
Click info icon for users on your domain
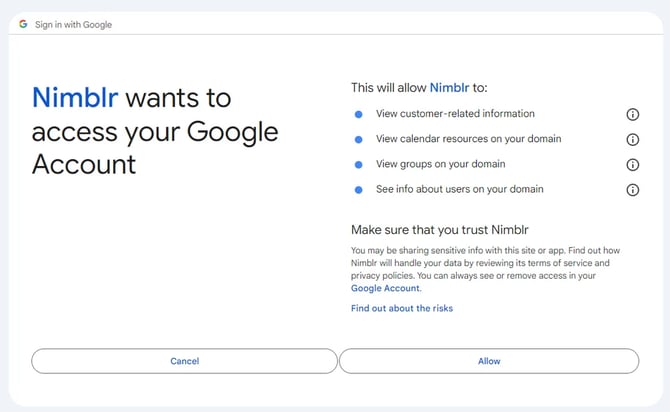point(632,190)
